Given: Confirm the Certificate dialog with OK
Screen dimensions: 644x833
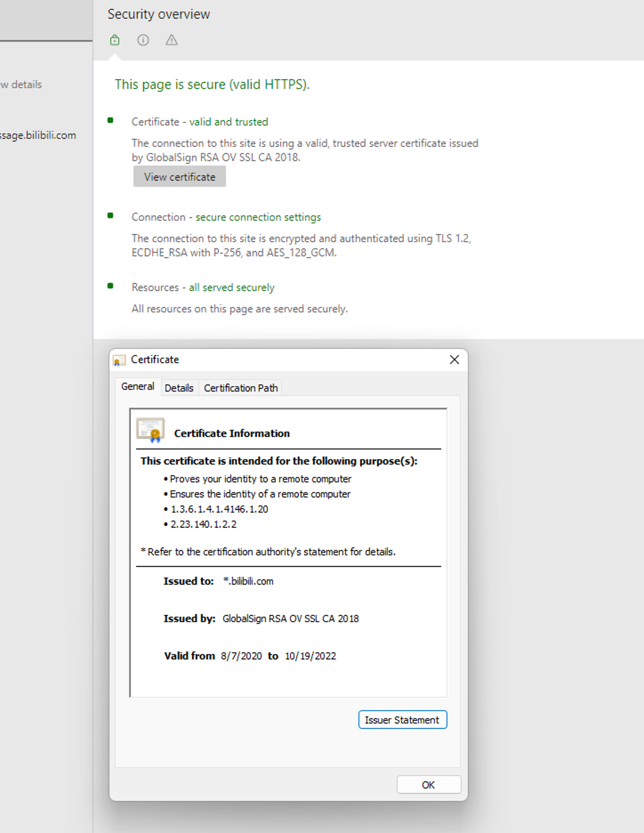Looking at the screenshot, I should (x=428, y=785).
